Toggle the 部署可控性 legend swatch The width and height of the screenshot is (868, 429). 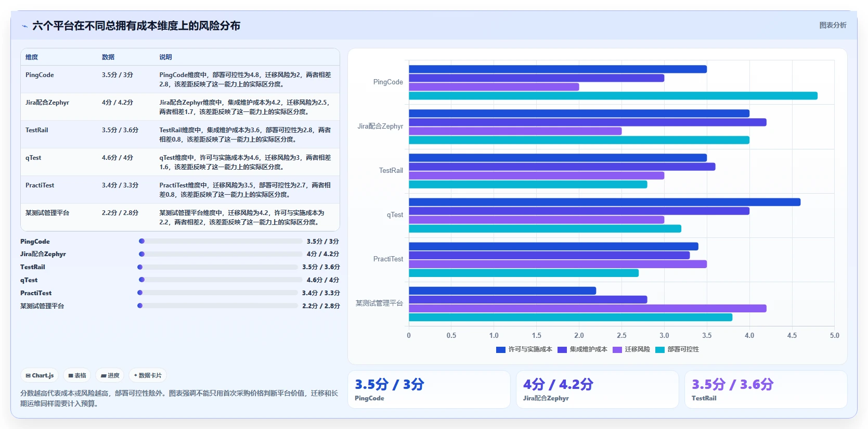(x=660, y=350)
